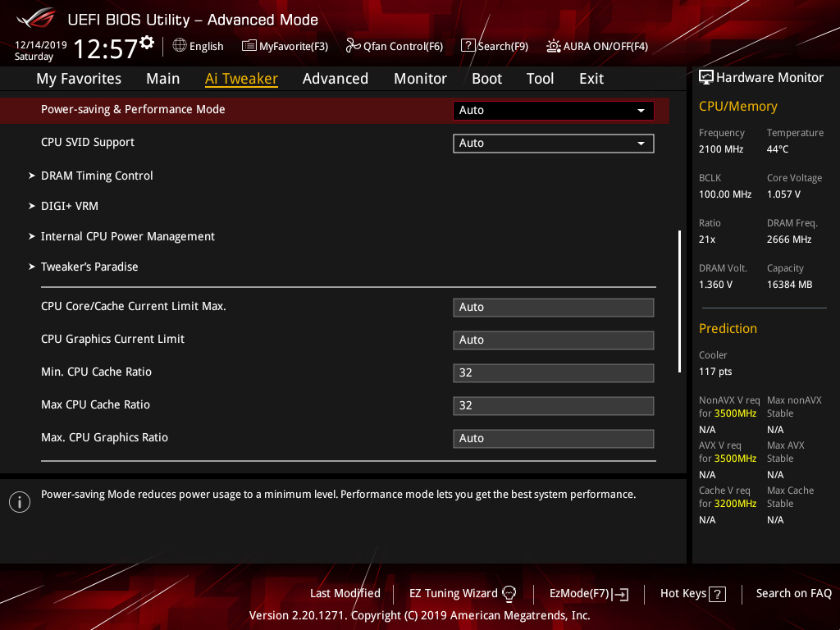Go to the Boot tab

click(486, 79)
